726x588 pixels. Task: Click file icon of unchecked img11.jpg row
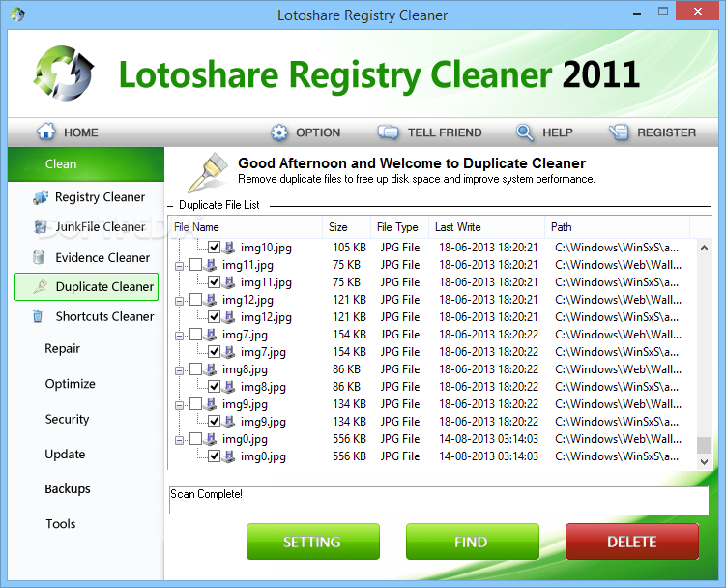(x=210, y=265)
